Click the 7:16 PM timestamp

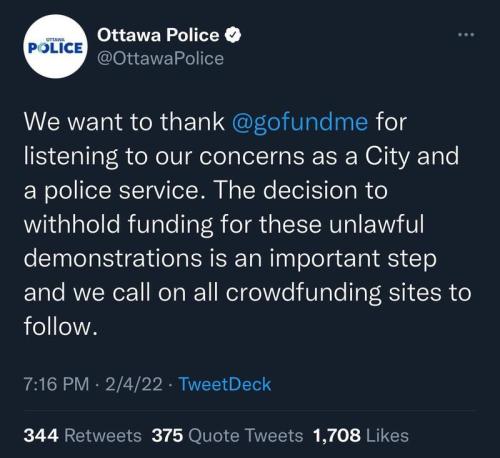click(56, 384)
